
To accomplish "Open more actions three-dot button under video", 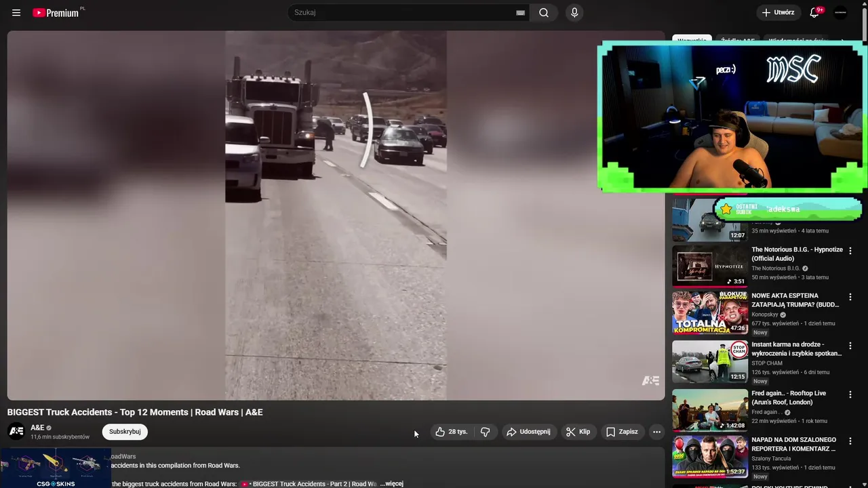I will point(656,432).
